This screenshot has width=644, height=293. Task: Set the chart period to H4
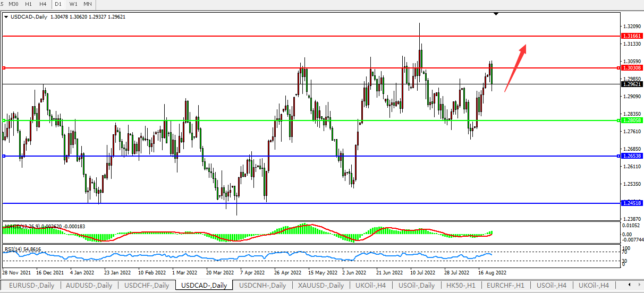point(43,4)
